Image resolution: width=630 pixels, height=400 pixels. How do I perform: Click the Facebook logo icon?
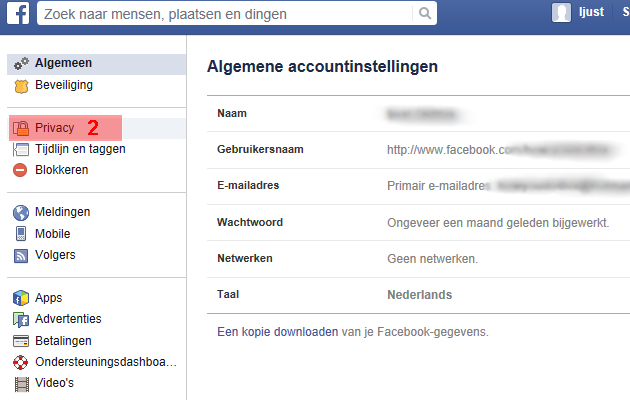coord(18,13)
